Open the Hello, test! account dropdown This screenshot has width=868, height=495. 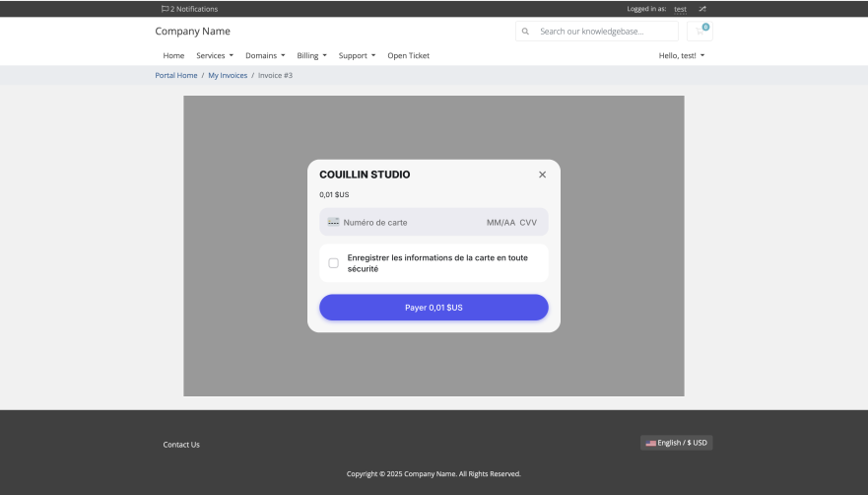point(682,55)
